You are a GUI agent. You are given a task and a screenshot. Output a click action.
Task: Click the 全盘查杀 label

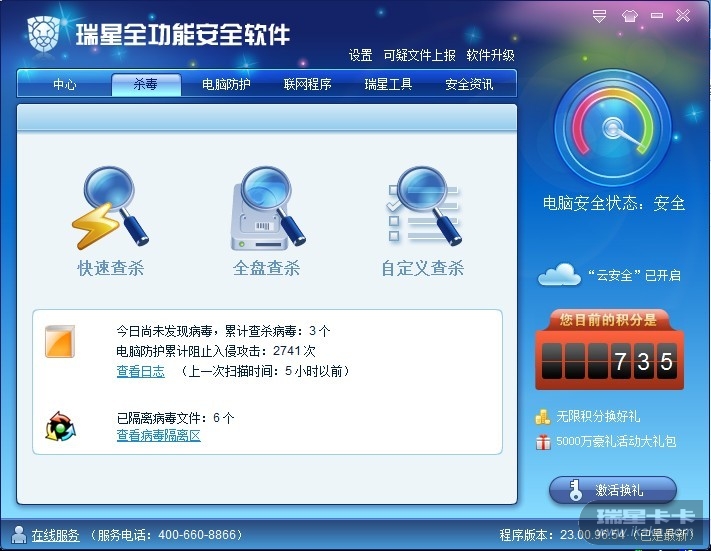267,268
